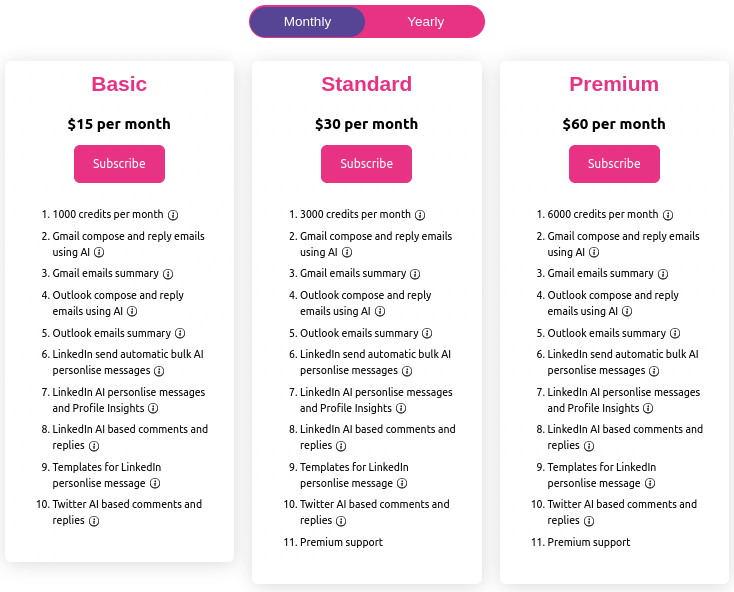This screenshot has width=734, height=592.
Task: Click the Premium plan heading
Action: click(x=614, y=84)
